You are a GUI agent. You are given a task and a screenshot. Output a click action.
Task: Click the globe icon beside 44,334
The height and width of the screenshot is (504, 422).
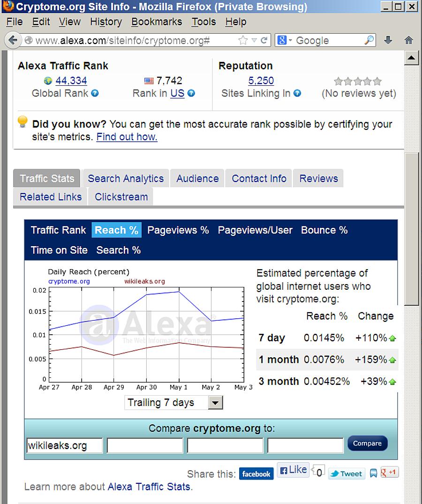[x=48, y=81]
